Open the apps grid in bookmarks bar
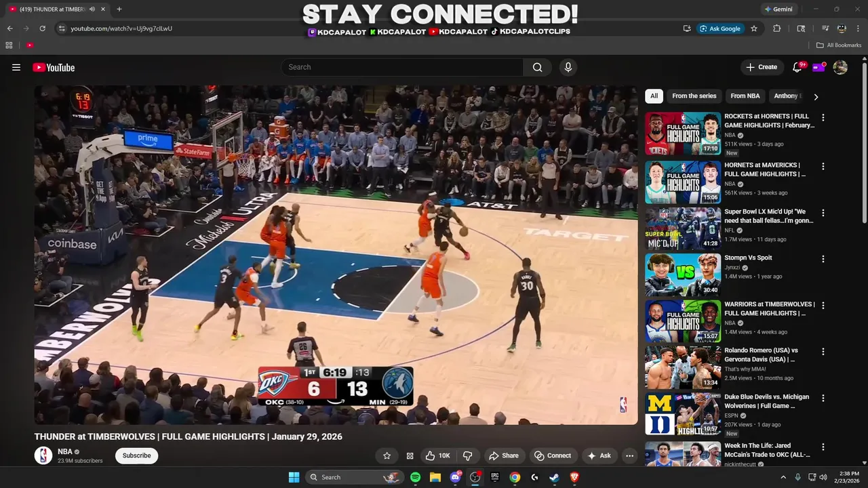This screenshot has width=868, height=488. pos(9,45)
